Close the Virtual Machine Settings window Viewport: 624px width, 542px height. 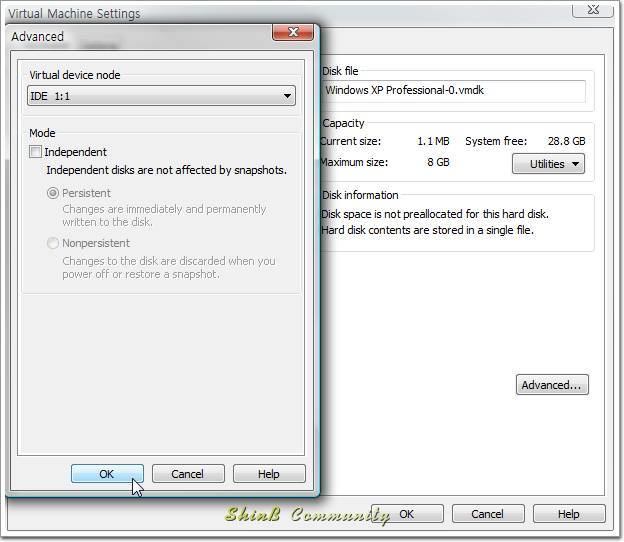[593, 10]
